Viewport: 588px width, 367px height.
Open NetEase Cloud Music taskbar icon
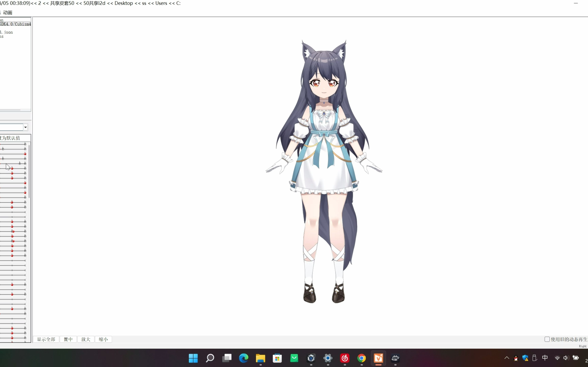tap(345, 358)
